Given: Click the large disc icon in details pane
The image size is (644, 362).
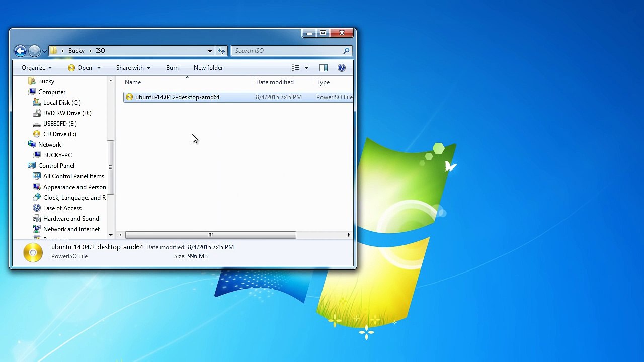Looking at the screenshot, I should [33, 252].
